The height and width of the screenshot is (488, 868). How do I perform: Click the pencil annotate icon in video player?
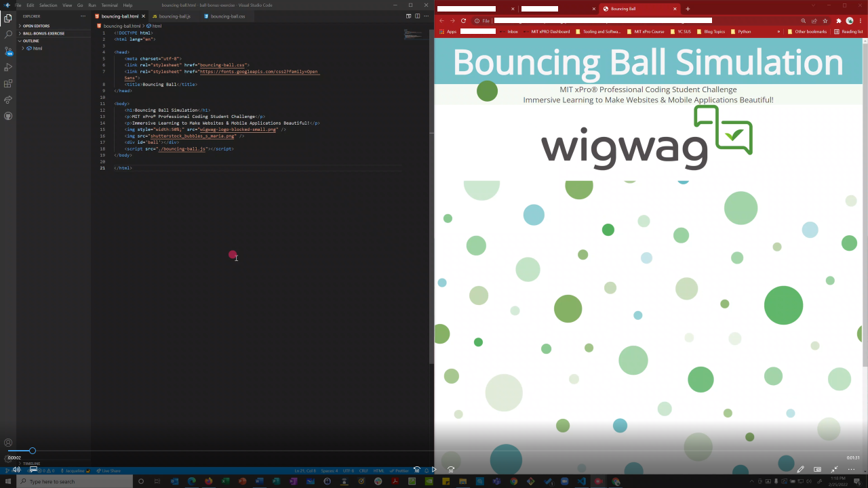(801, 470)
